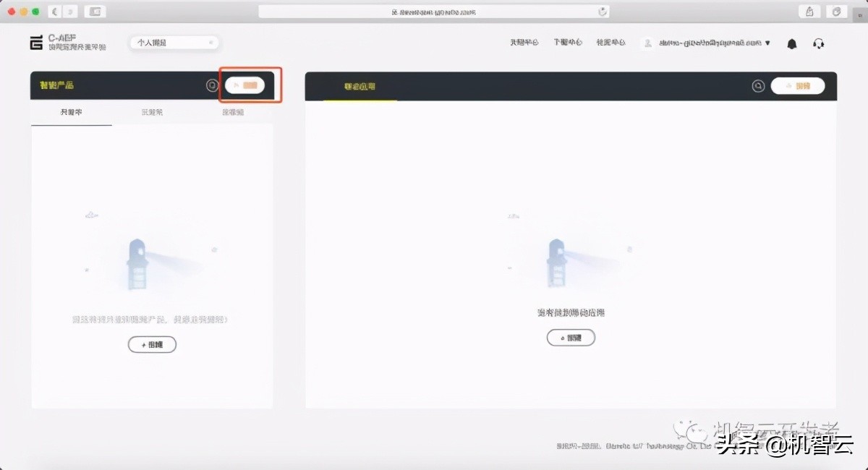Screen dimensions: 868x470
Task: Click the tab overview icon in browser toolbar
Action: 836,11
